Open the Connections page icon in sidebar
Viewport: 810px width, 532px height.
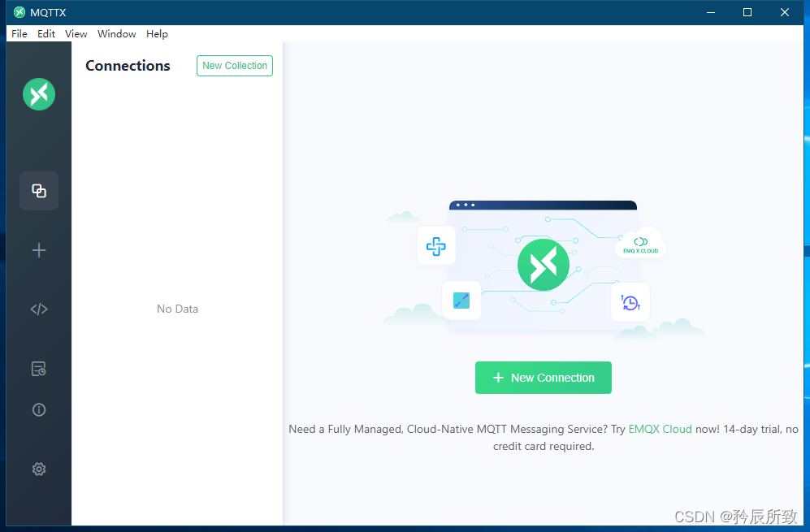click(x=39, y=191)
